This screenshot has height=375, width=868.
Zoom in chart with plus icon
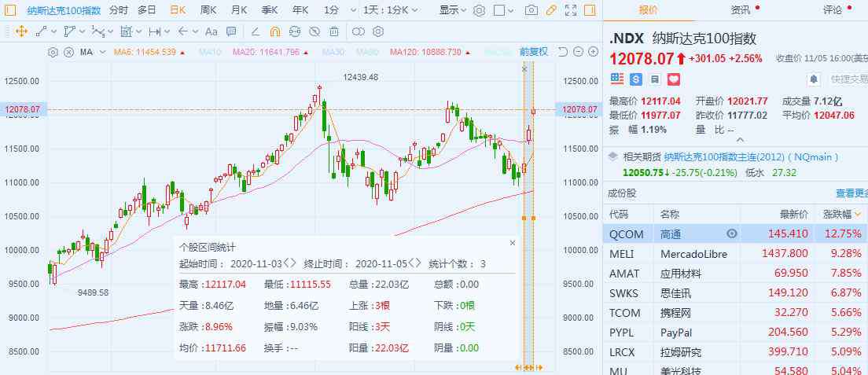point(593,52)
